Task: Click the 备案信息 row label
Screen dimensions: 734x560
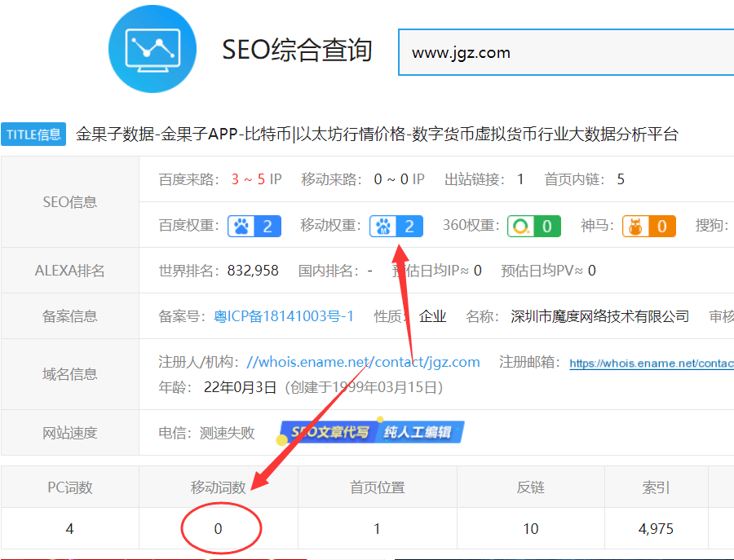Action: tap(70, 316)
